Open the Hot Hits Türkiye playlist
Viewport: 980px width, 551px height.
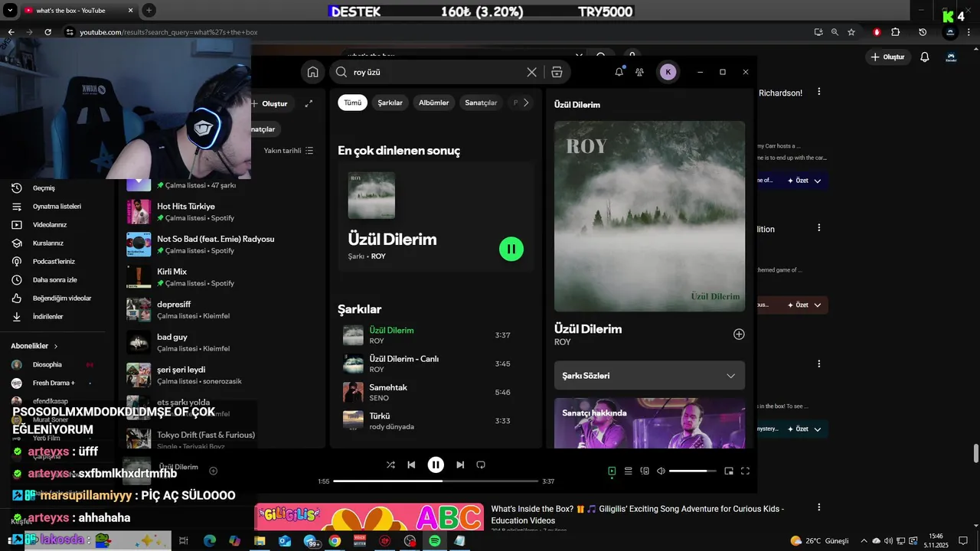pyautogui.click(x=222, y=211)
